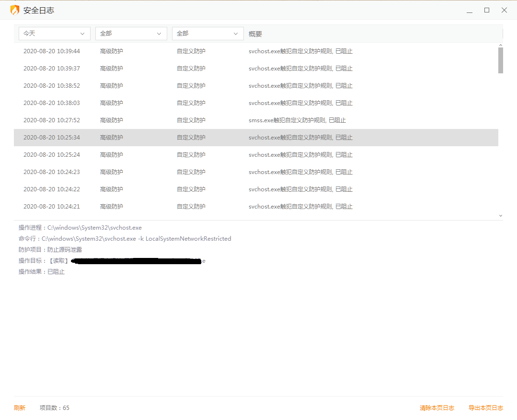Minimize the 安全日志 window
The width and height of the screenshot is (517, 420).
click(x=470, y=10)
